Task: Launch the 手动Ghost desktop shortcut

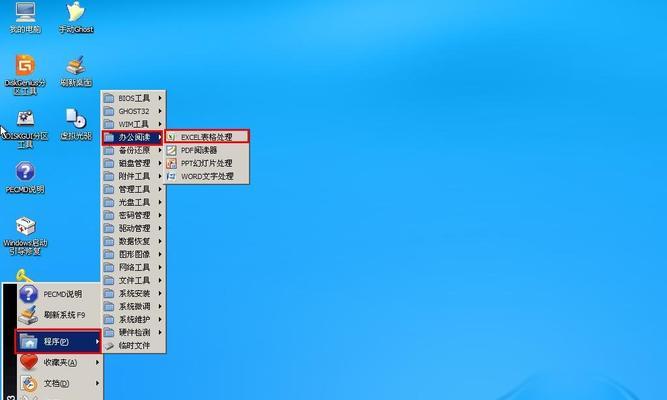Action: click(x=76, y=17)
